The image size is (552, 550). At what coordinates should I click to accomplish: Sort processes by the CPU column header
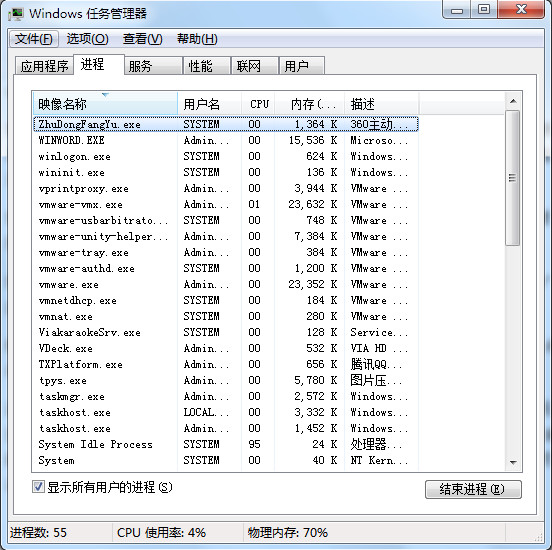click(258, 104)
